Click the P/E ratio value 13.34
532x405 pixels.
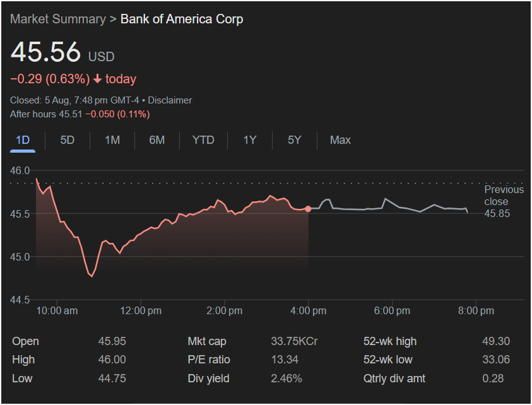coord(285,360)
